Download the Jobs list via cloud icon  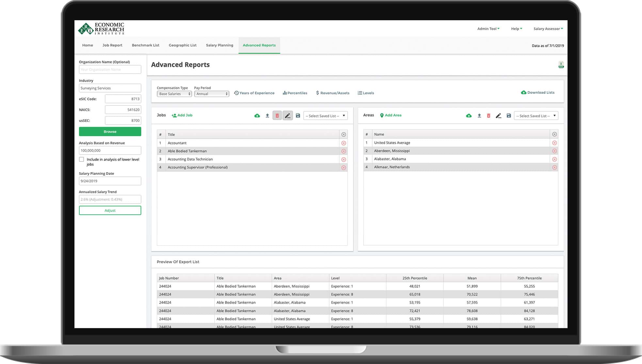[257, 115]
